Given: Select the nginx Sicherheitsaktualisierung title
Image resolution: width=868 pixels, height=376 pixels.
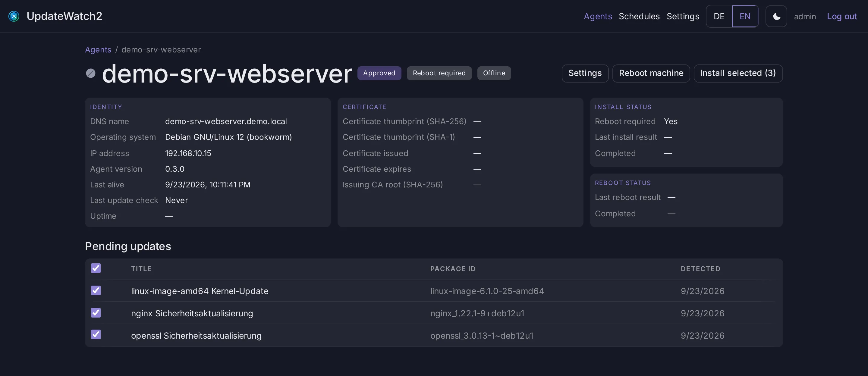Looking at the screenshot, I should (192, 313).
